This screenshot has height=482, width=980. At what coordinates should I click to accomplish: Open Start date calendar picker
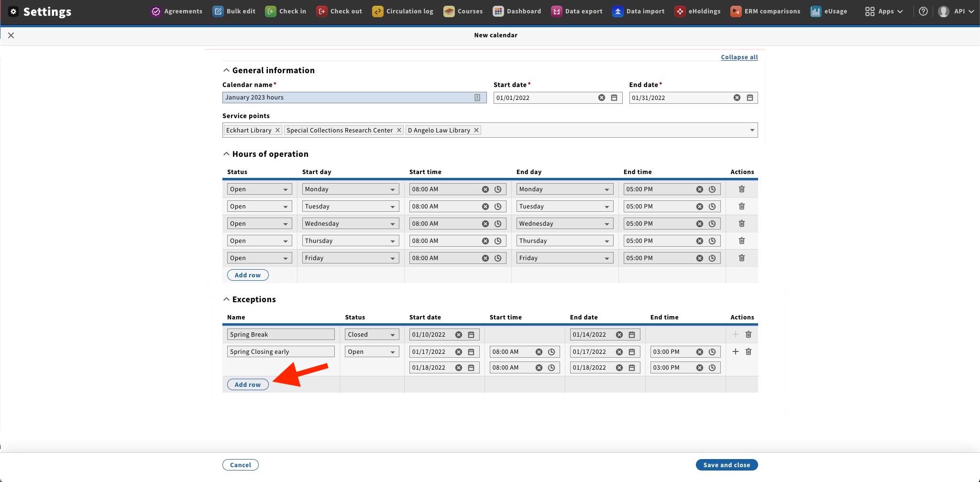click(x=614, y=98)
